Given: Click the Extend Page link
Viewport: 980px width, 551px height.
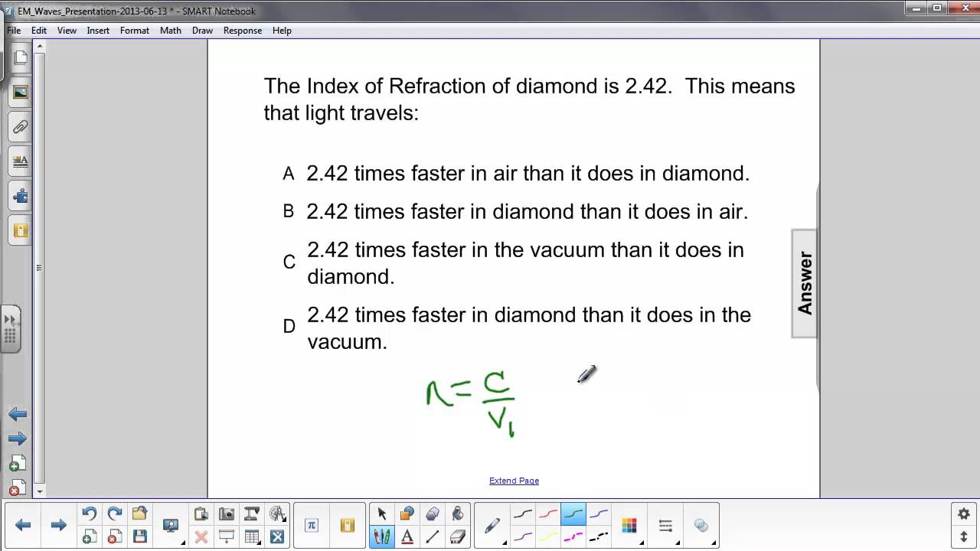Looking at the screenshot, I should tap(514, 481).
